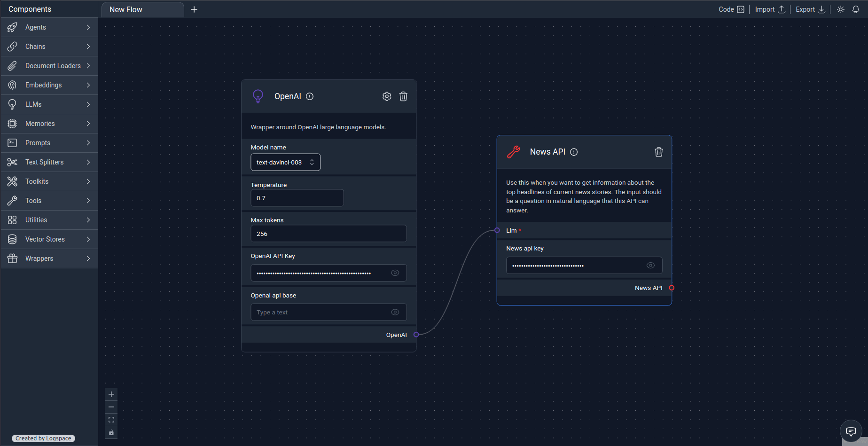
Task: Click the Export button
Action: [810, 9]
